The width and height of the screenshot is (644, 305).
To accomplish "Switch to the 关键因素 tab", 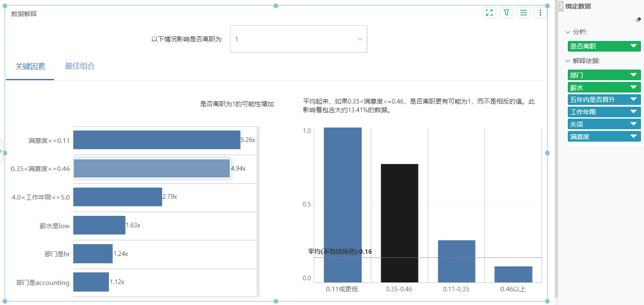I will click(30, 67).
